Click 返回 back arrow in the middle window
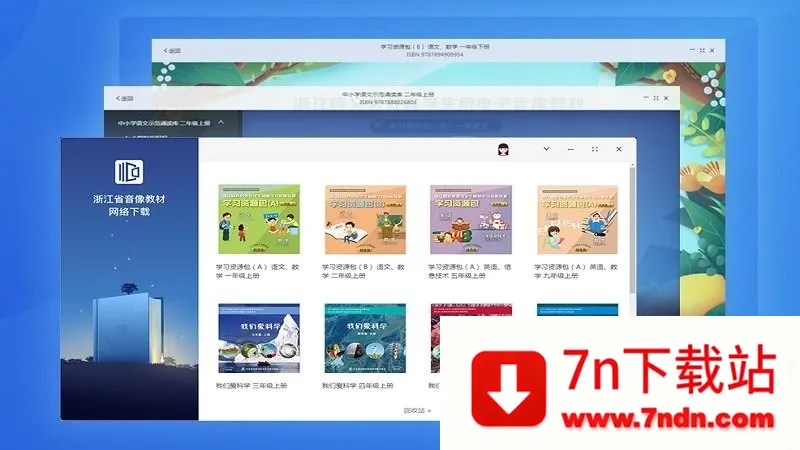The width and height of the screenshot is (800, 450). pos(125,98)
